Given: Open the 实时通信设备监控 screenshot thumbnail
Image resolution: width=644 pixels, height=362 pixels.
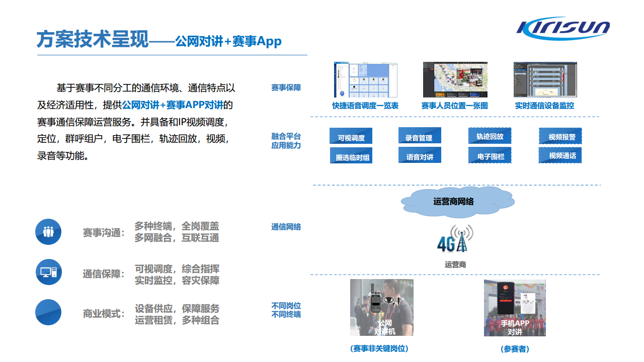Looking at the screenshot, I should [545, 80].
